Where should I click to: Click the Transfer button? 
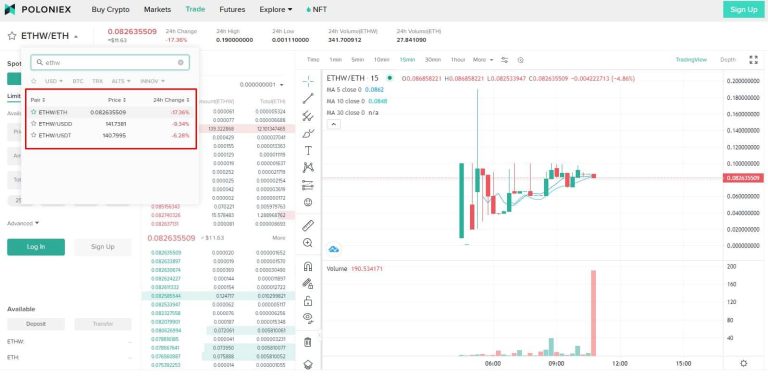click(x=103, y=324)
